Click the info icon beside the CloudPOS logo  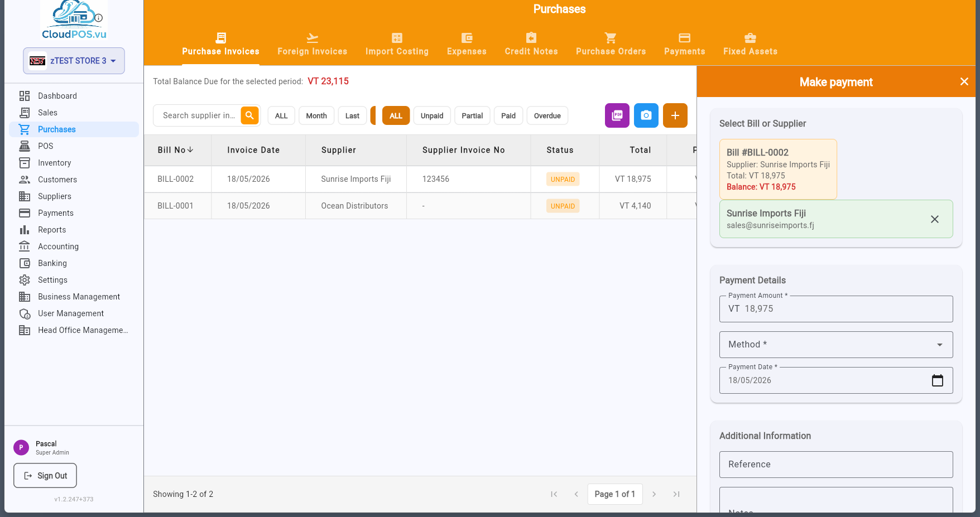99,18
